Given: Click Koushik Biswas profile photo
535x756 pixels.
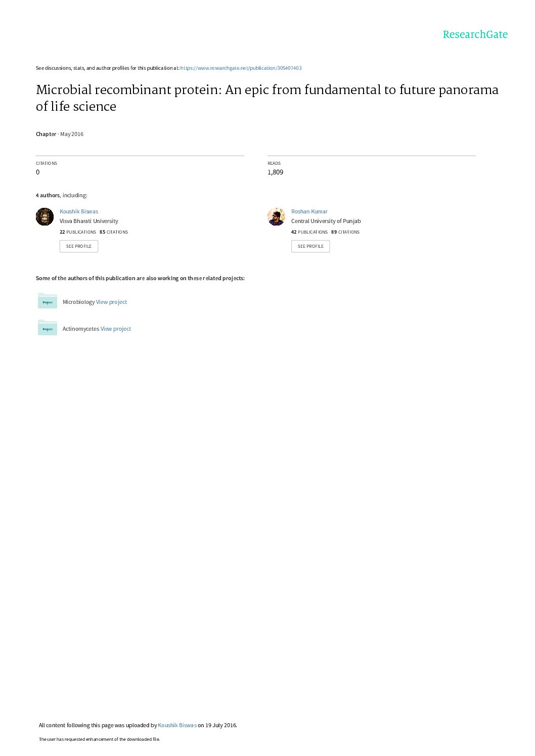Looking at the screenshot, I should click(44, 216).
